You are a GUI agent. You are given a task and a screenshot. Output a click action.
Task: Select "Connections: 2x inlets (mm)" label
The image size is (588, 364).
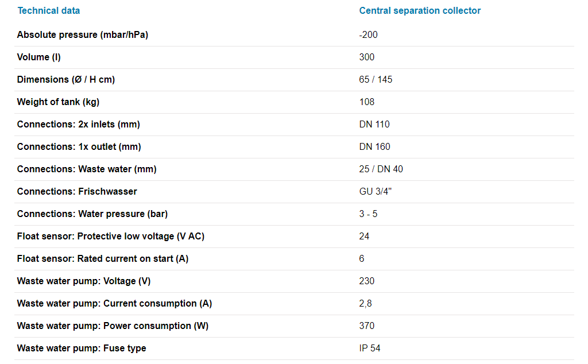pos(79,124)
